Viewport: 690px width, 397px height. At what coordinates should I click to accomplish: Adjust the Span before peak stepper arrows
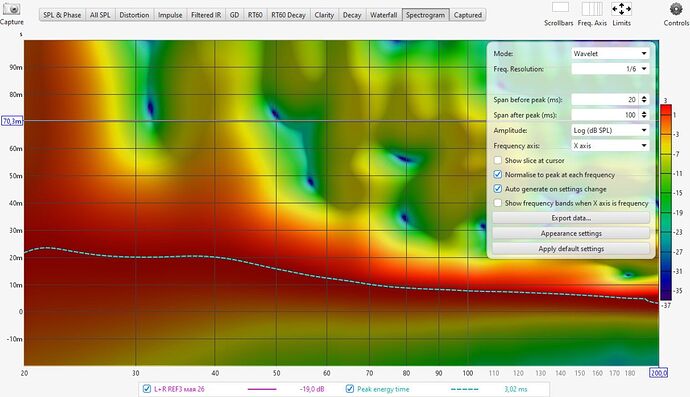point(644,100)
